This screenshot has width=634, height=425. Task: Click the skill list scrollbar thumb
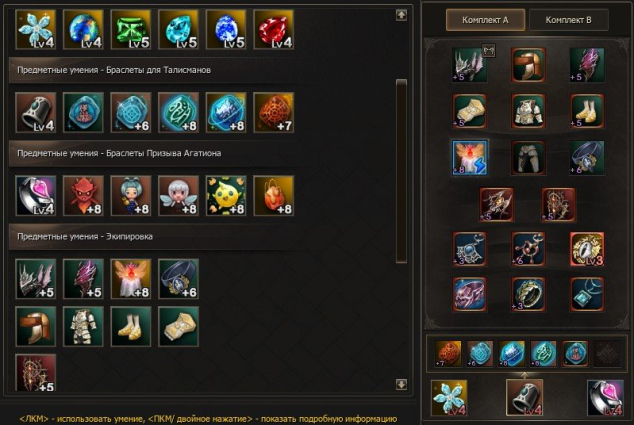[401, 171]
